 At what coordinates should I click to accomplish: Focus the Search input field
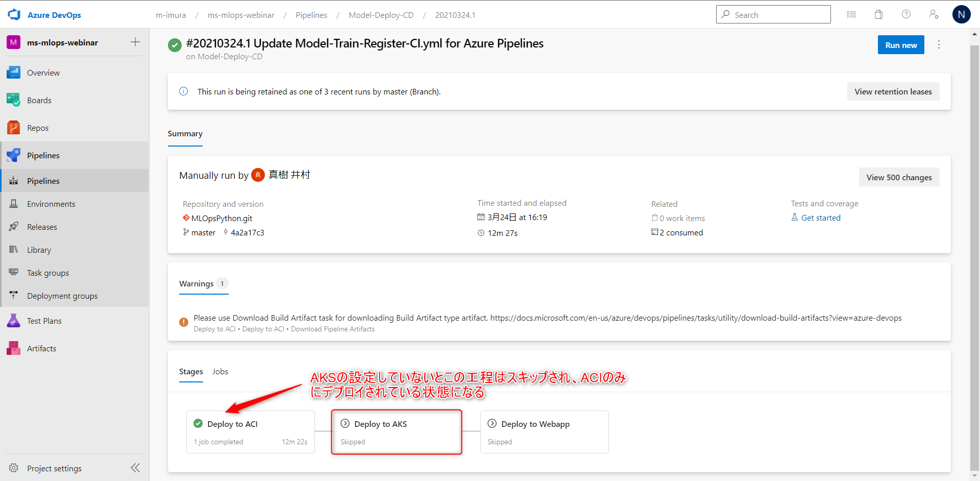(x=773, y=14)
